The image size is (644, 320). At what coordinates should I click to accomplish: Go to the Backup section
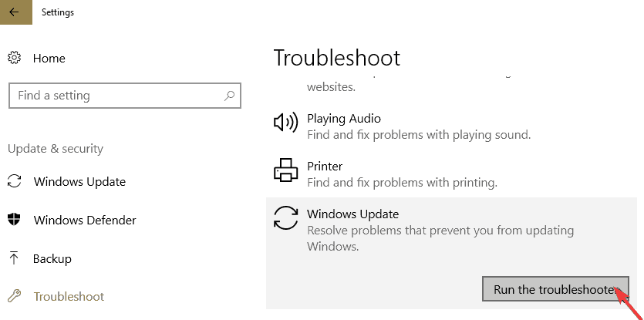click(x=52, y=258)
